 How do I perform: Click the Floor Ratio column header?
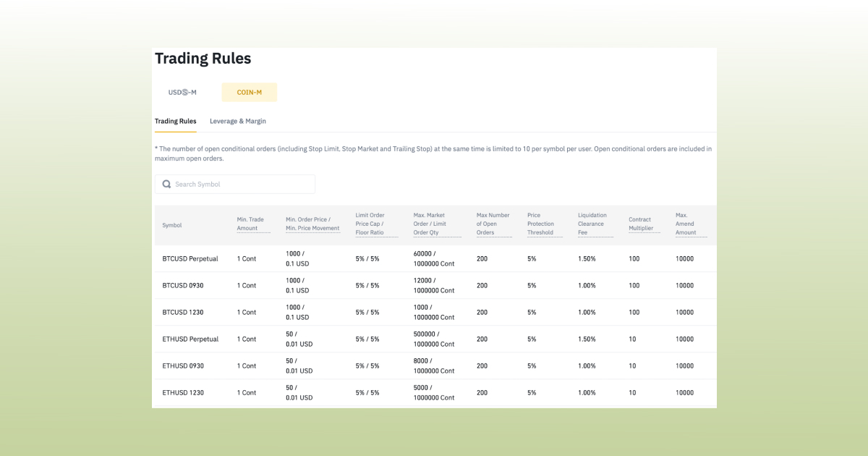(x=370, y=232)
